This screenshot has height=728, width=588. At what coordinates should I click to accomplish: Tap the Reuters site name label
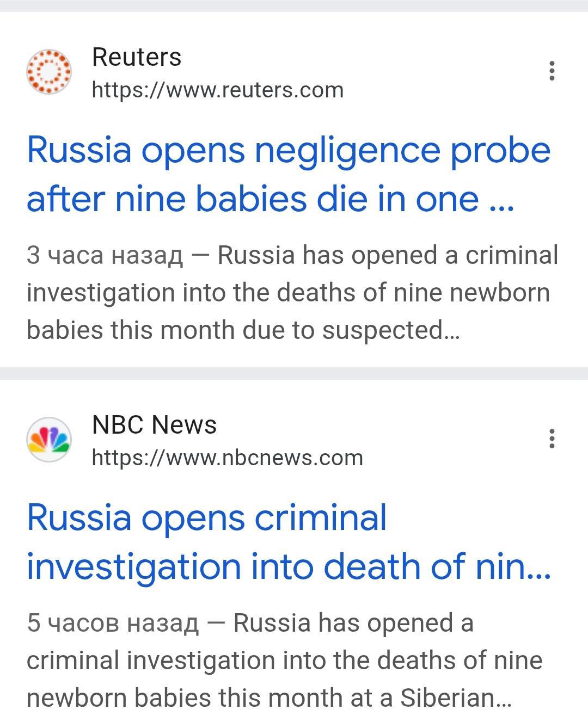(x=137, y=57)
